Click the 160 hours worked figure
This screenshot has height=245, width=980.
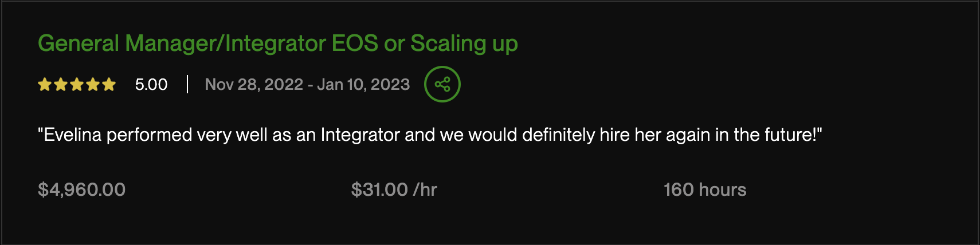[705, 190]
